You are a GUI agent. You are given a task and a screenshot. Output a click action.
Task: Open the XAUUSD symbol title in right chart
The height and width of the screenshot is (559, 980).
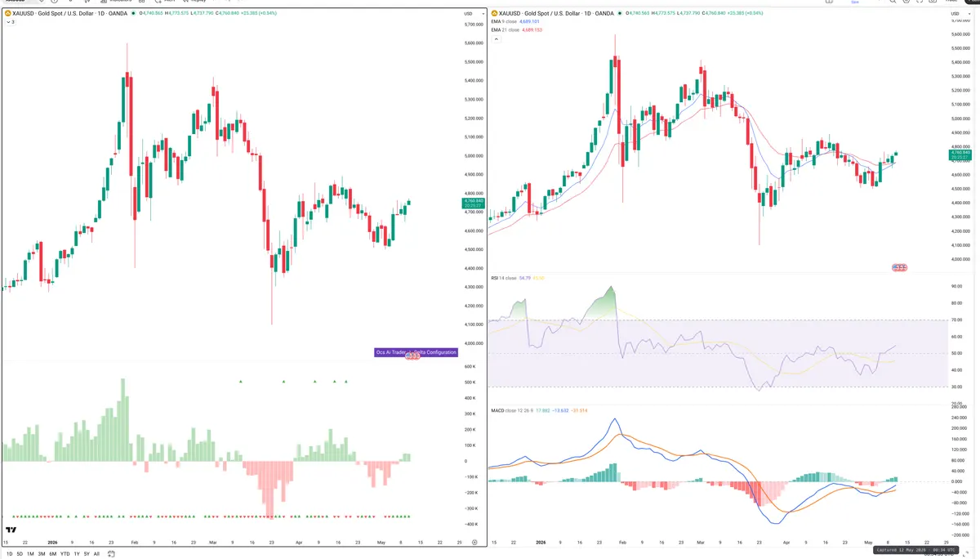[558, 13]
